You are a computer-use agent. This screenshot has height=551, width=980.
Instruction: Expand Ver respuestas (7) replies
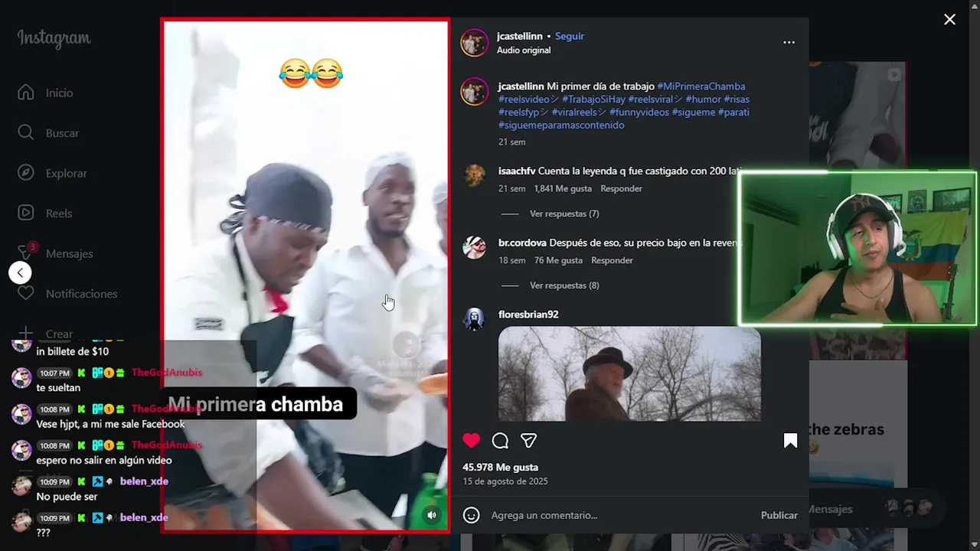(564, 214)
